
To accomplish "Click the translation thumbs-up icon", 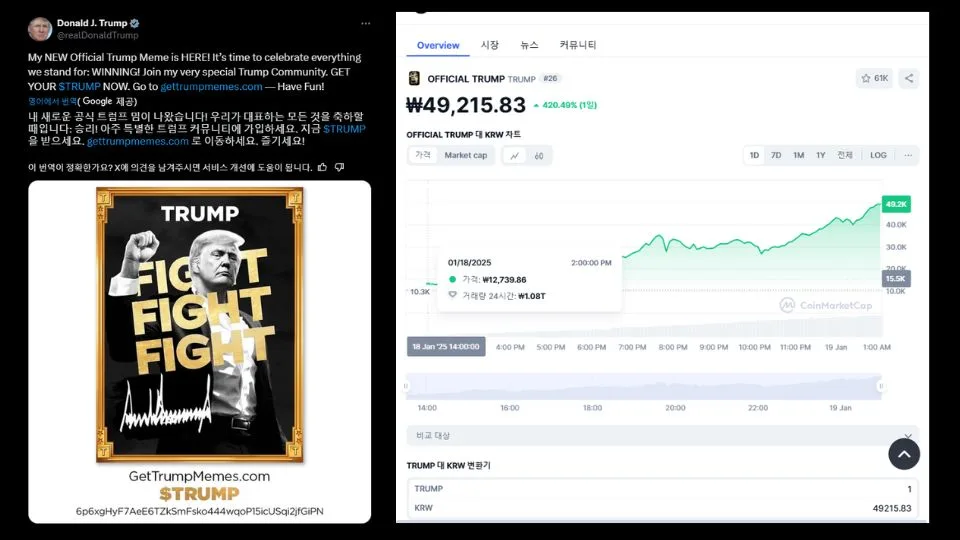I will pos(322,167).
